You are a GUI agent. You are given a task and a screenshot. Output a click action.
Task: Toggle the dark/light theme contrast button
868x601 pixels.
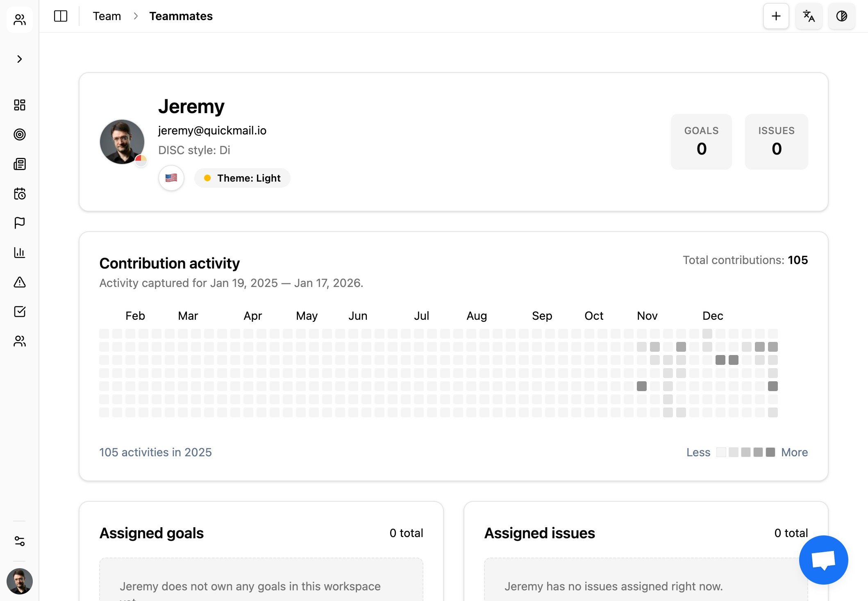[841, 16]
